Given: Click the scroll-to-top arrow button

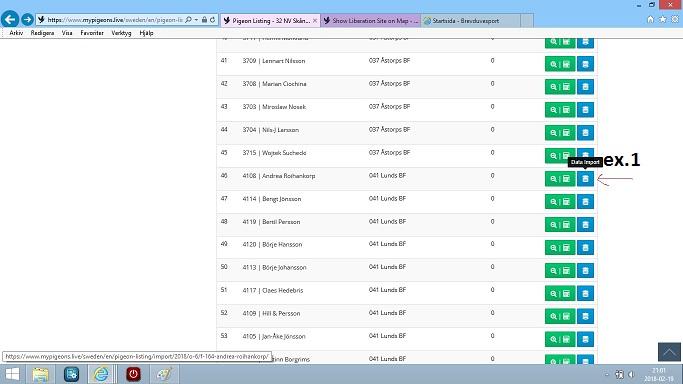Looking at the screenshot, I should 669,352.
